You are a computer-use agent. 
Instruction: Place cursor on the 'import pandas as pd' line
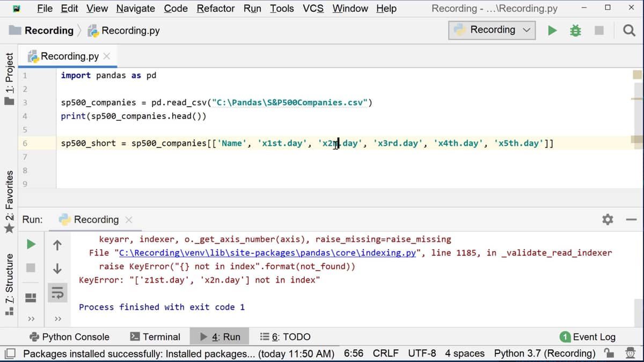tap(108, 75)
